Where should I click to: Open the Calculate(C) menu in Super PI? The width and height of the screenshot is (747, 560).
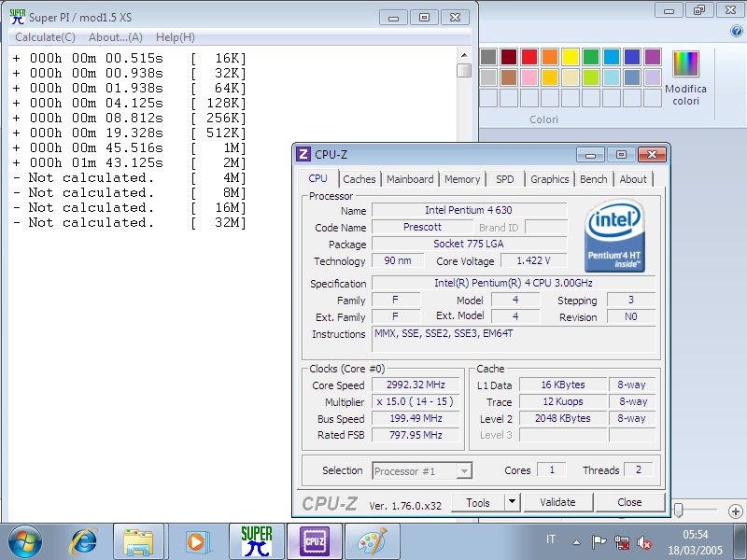click(45, 36)
